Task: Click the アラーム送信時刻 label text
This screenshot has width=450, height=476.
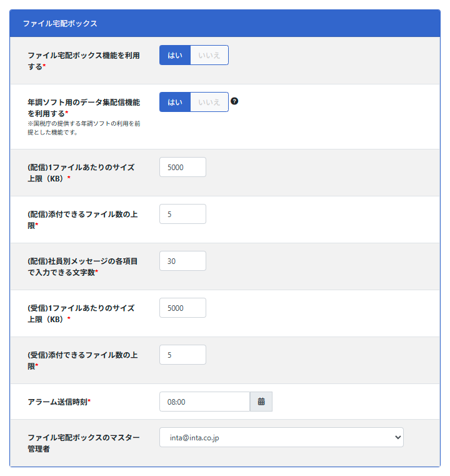Action: (59, 402)
